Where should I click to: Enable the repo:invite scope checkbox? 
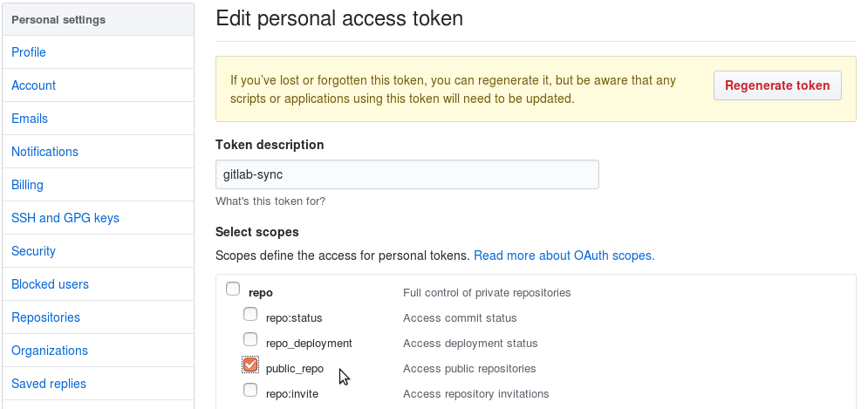click(250, 390)
